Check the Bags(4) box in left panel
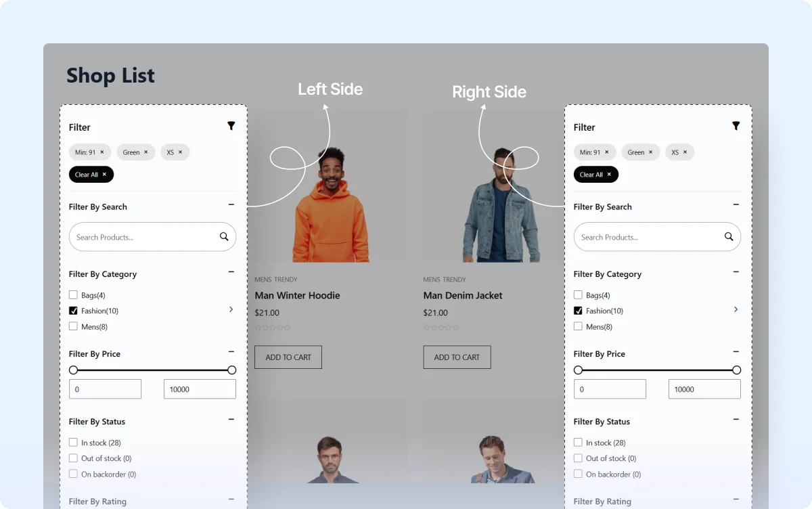 [73, 295]
